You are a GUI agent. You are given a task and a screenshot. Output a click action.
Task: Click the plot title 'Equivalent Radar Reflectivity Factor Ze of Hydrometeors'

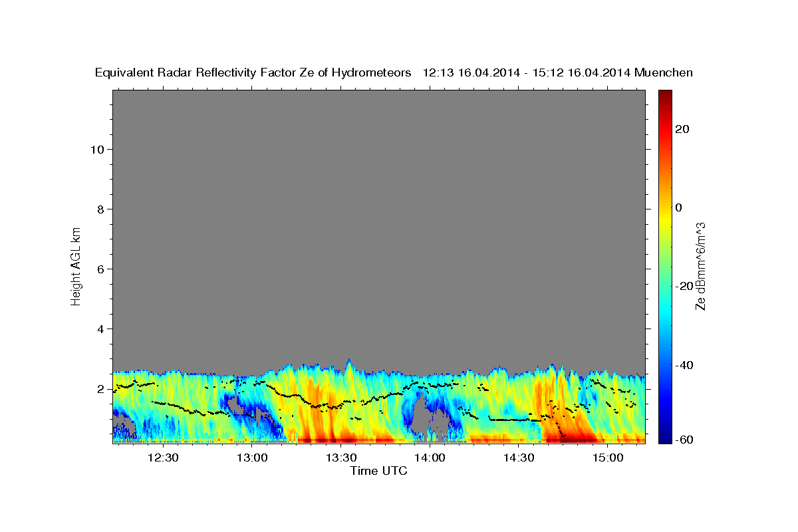click(253, 72)
